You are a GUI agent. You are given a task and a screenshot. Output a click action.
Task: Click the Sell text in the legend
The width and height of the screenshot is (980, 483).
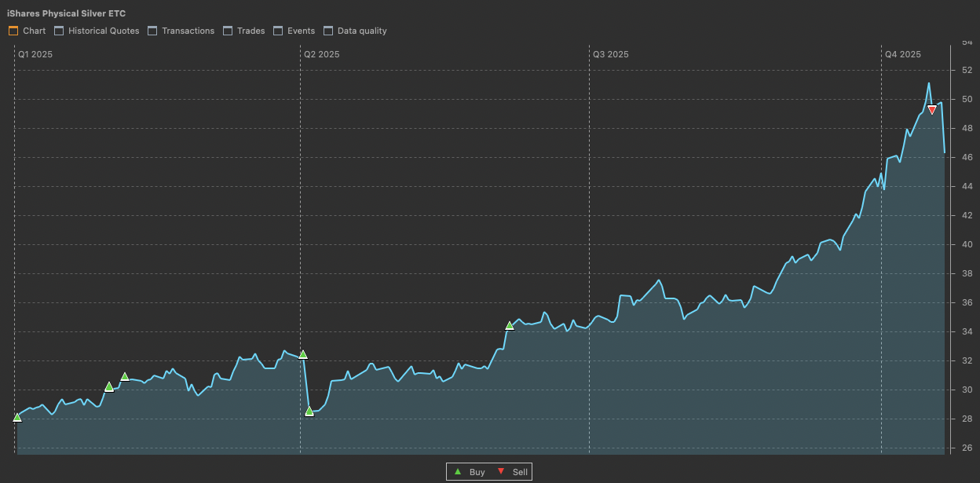[x=520, y=472]
